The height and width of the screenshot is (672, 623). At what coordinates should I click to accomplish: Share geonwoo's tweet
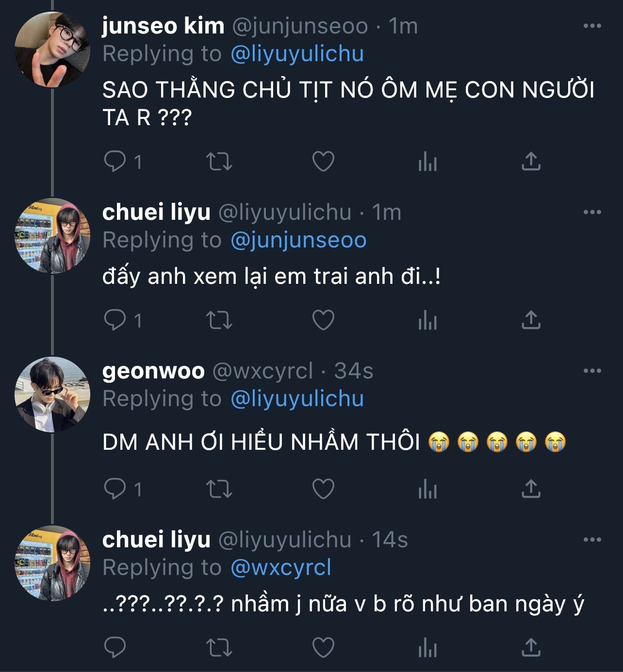531,489
